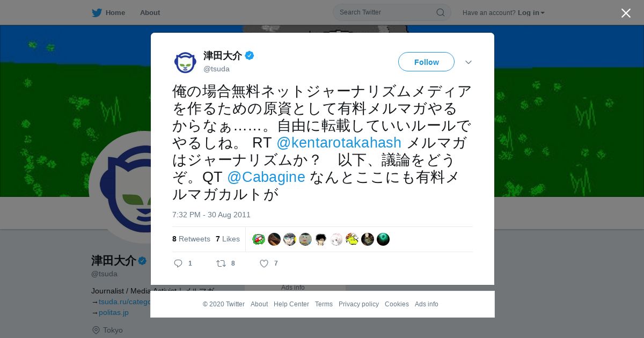View the 7 Likes list
The width and height of the screenshot is (644, 338).
click(228, 239)
